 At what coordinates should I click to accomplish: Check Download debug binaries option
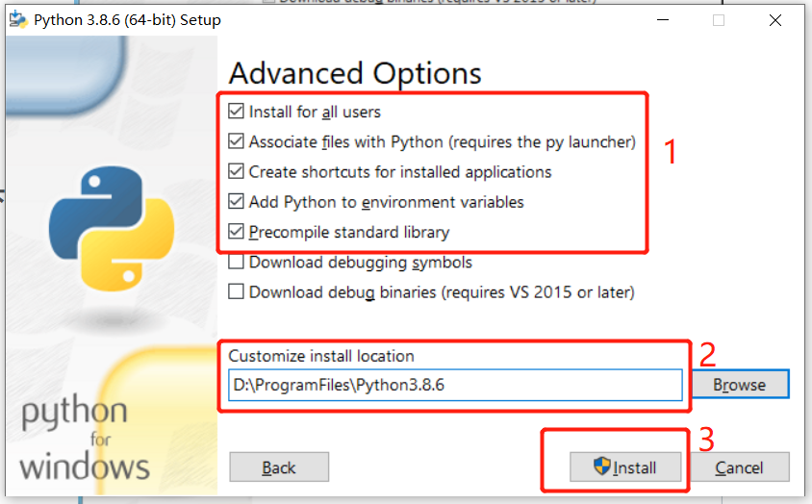pos(237,291)
